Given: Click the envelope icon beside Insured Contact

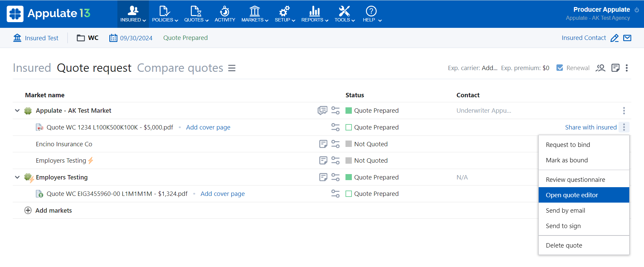Looking at the screenshot, I should [627, 38].
